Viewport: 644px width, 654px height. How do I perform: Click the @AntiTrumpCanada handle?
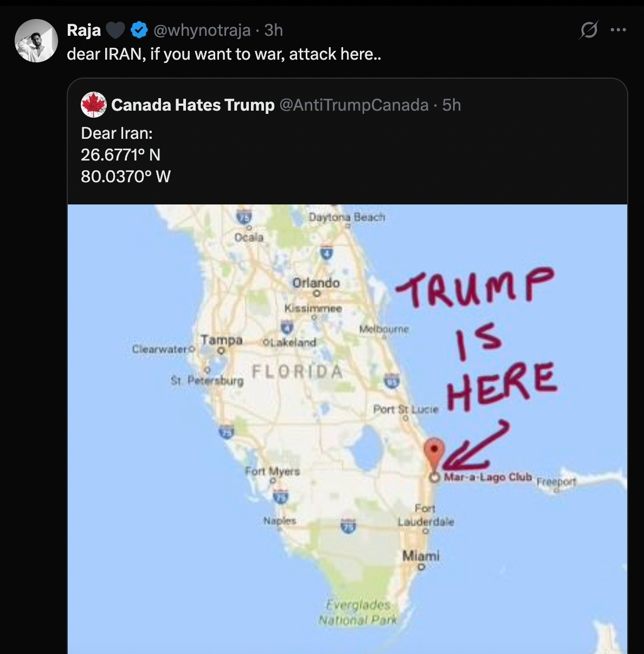click(x=354, y=105)
